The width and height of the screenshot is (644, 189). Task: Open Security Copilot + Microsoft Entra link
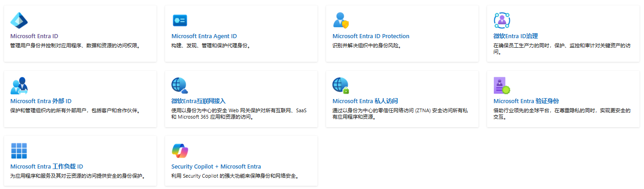216,167
